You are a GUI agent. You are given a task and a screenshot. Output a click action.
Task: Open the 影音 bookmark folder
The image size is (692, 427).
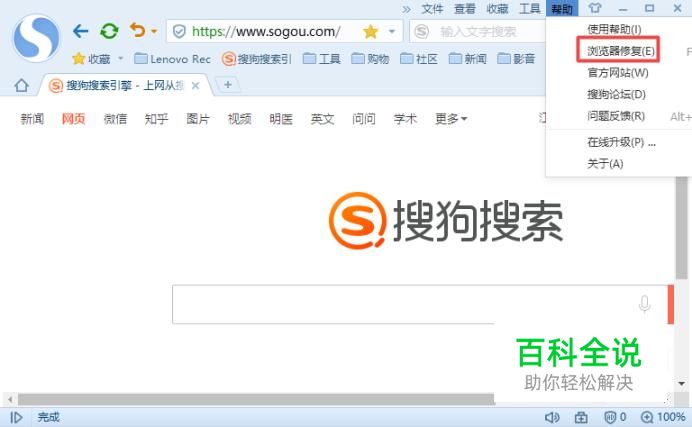[x=516, y=59]
